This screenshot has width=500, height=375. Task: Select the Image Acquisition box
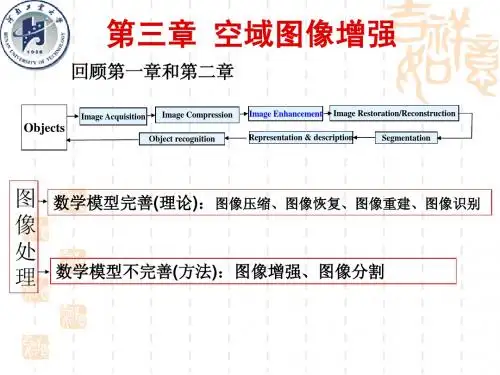click(x=113, y=116)
